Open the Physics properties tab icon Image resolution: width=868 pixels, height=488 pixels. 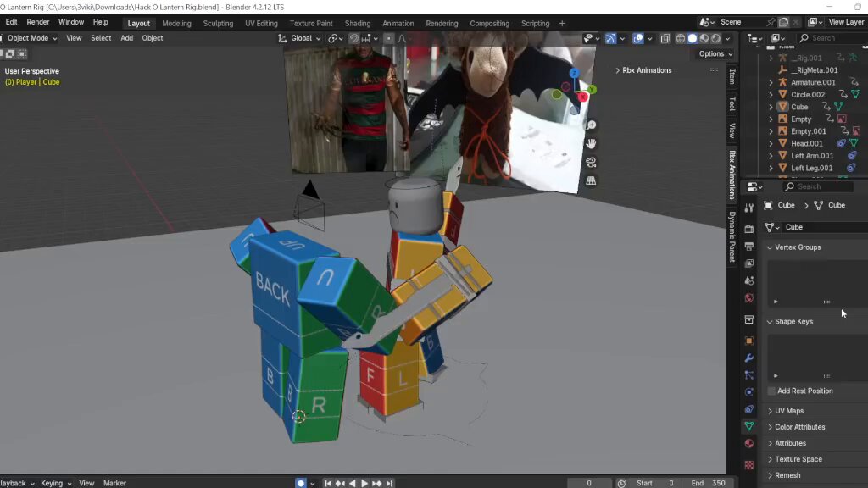click(749, 392)
